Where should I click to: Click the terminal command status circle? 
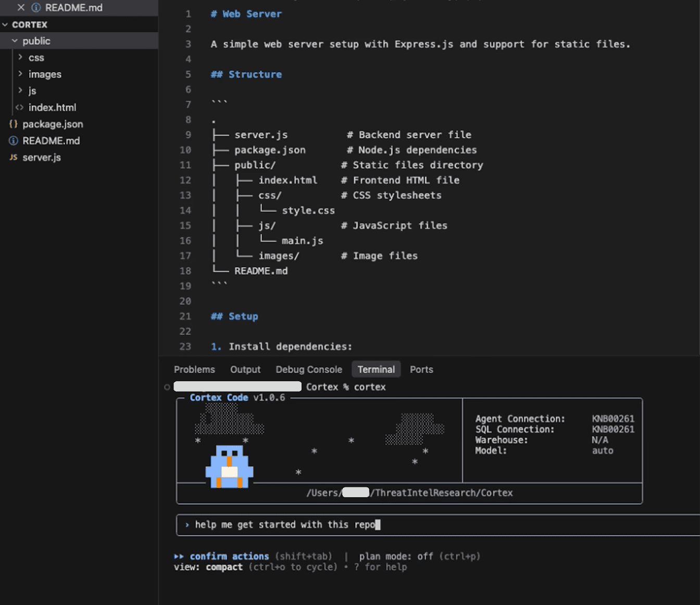click(167, 387)
